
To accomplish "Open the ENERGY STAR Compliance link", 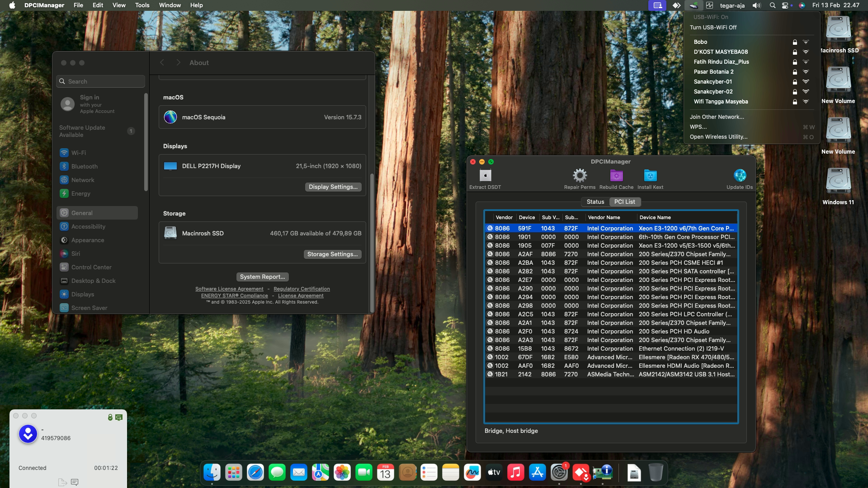I will point(234,296).
